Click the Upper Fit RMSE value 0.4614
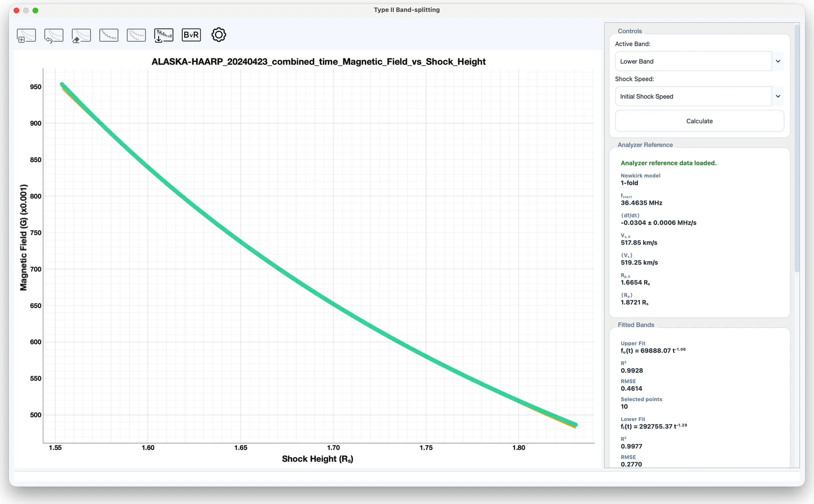 click(x=631, y=389)
